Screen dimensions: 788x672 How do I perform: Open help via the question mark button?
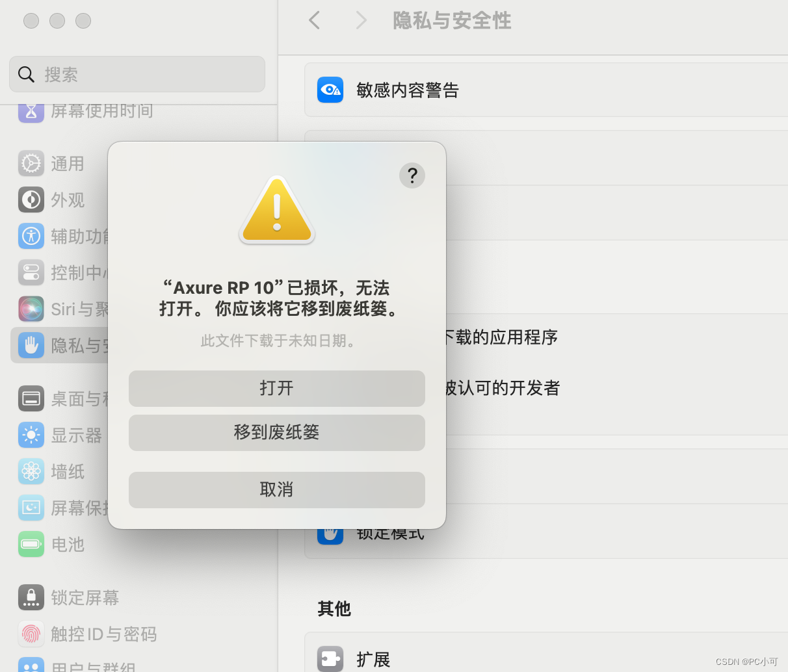click(x=412, y=175)
